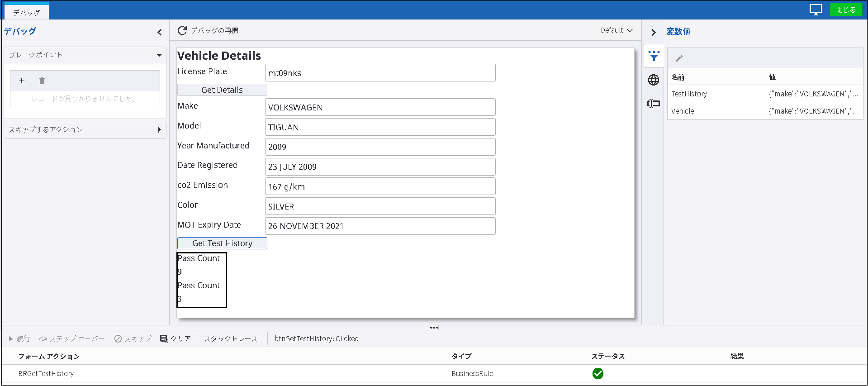Click the delete breakpoint trash icon
This screenshot has height=386, width=868.
tap(42, 81)
